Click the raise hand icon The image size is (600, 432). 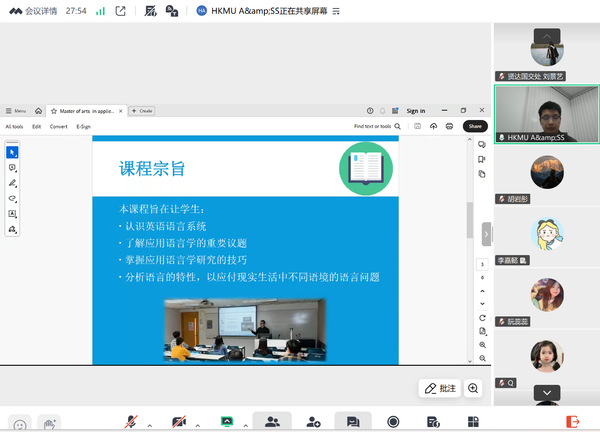(x=49, y=423)
